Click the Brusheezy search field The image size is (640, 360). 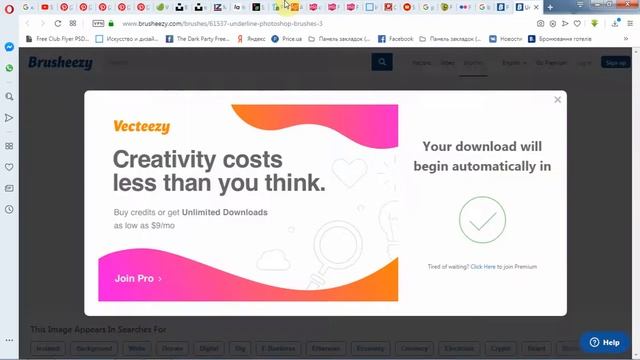pos(238,62)
